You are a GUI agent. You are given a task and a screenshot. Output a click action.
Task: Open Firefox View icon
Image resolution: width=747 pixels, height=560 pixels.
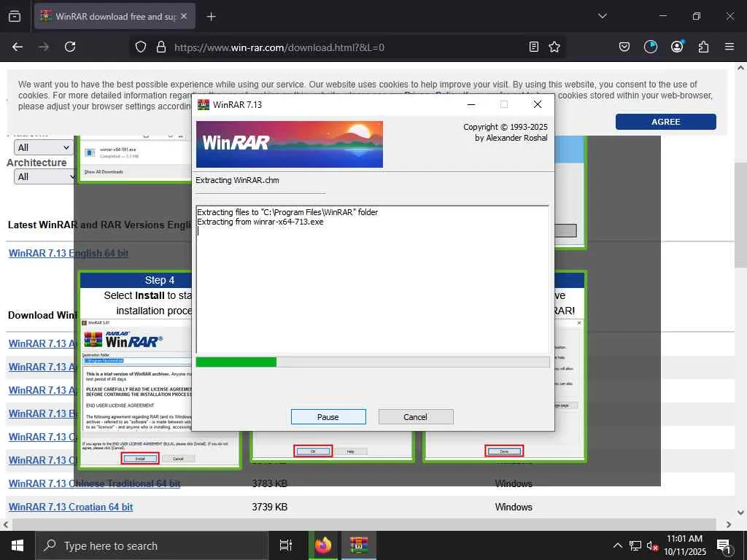(x=15, y=16)
